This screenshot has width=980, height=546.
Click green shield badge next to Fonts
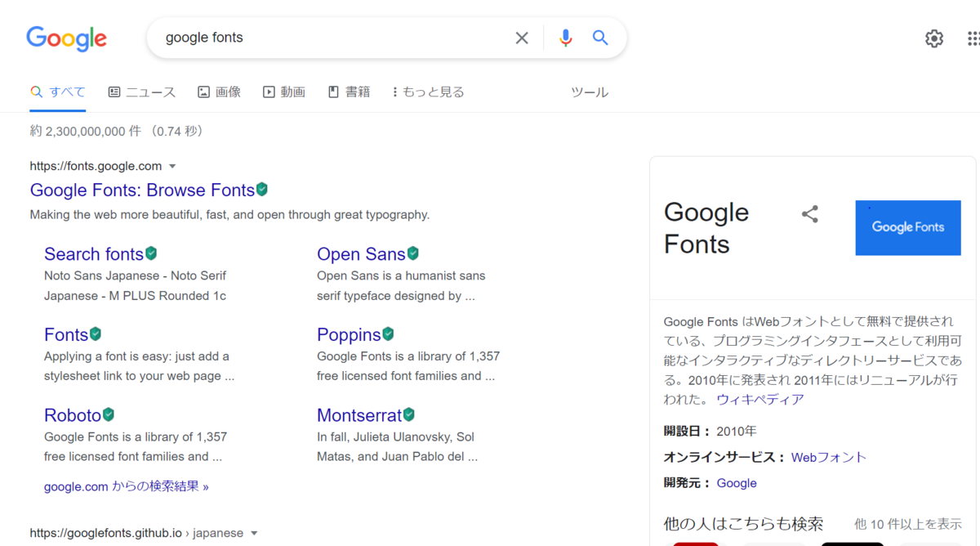96,334
